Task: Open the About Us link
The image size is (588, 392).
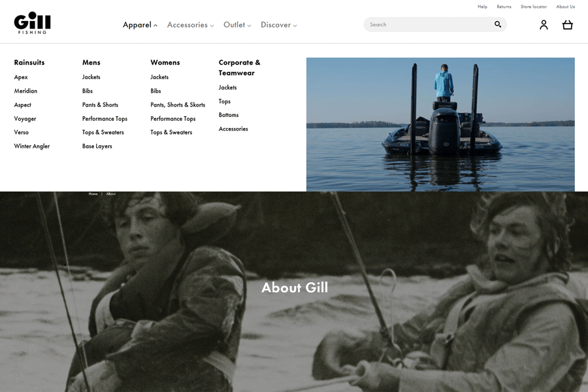Action: [566, 7]
